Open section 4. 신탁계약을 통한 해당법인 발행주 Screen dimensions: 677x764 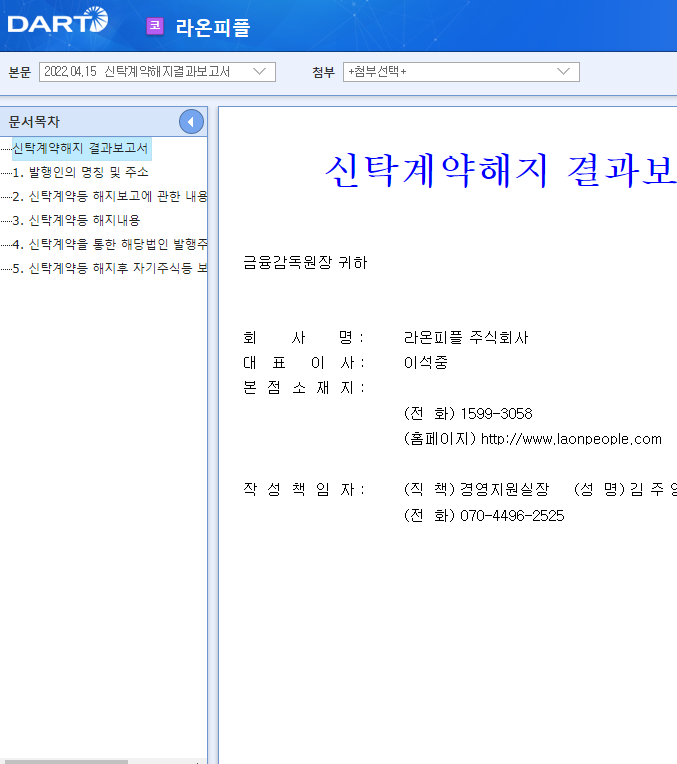coord(110,244)
